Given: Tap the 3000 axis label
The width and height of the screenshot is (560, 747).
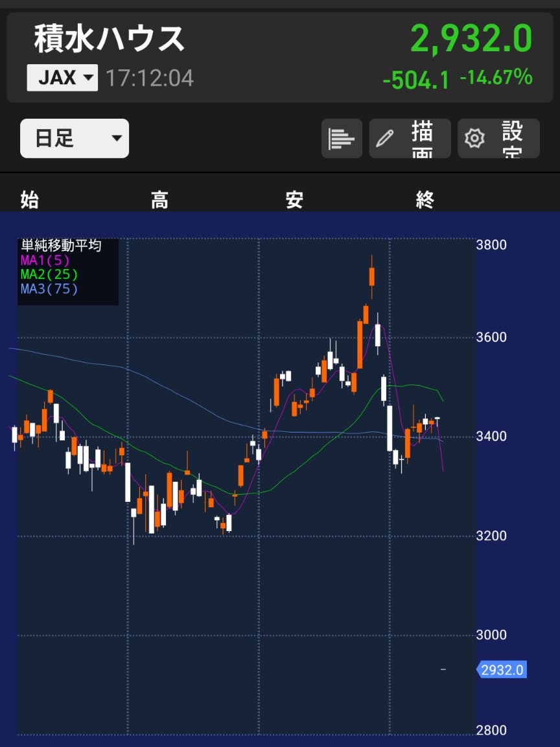Looking at the screenshot, I should [x=491, y=635].
